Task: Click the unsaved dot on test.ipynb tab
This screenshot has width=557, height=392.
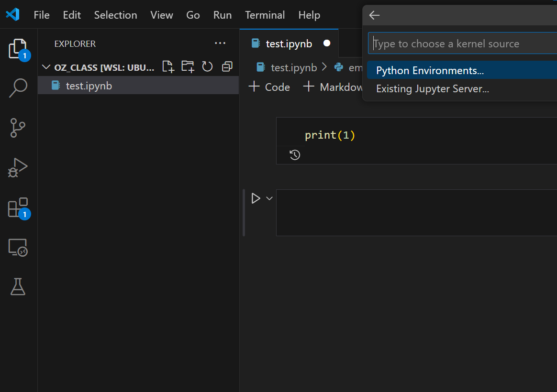Action: (x=327, y=44)
